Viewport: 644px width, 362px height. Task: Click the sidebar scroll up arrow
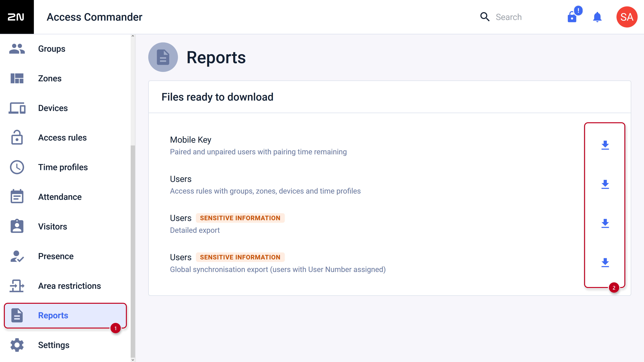pyautogui.click(x=133, y=36)
